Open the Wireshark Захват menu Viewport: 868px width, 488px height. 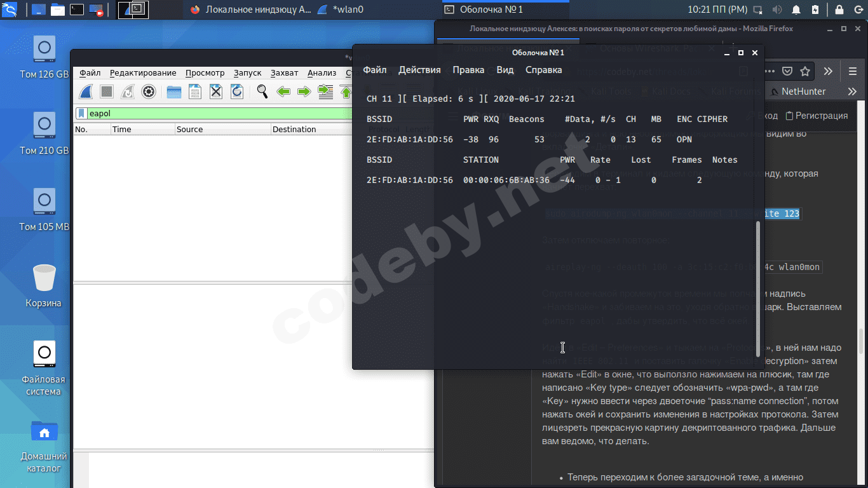point(285,73)
